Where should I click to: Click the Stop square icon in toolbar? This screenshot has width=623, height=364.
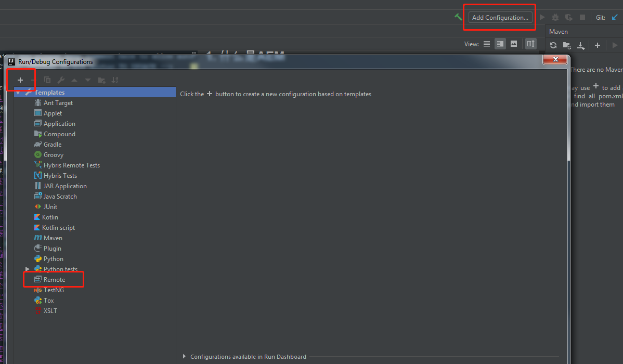pos(582,18)
